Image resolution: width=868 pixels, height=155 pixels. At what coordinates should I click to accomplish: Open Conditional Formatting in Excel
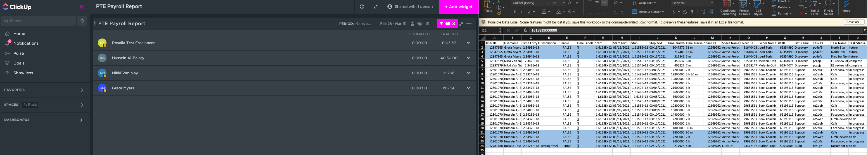pos(728,8)
